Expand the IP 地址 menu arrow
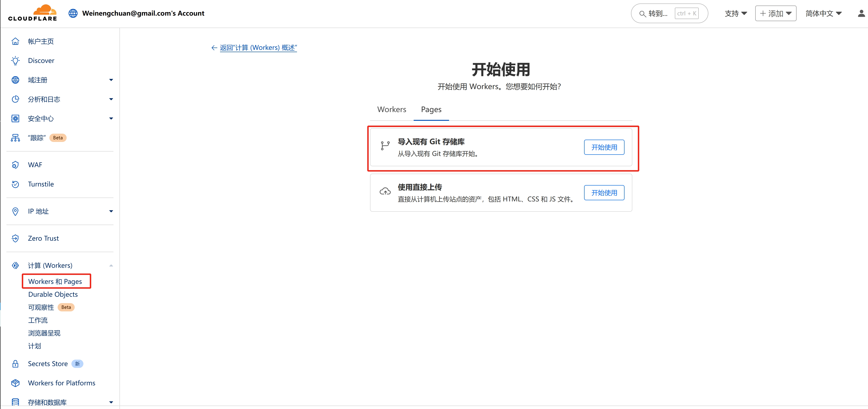Screen dimensions: 868x409 tap(111, 211)
